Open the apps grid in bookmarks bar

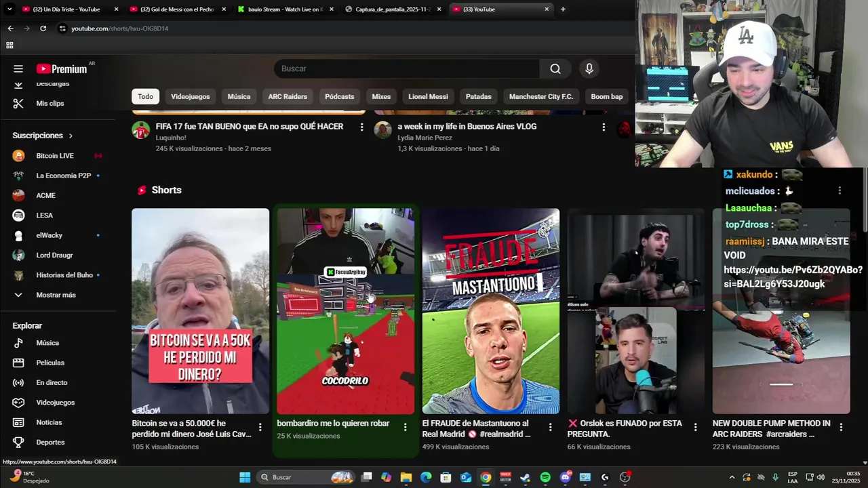tap(9, 45)
